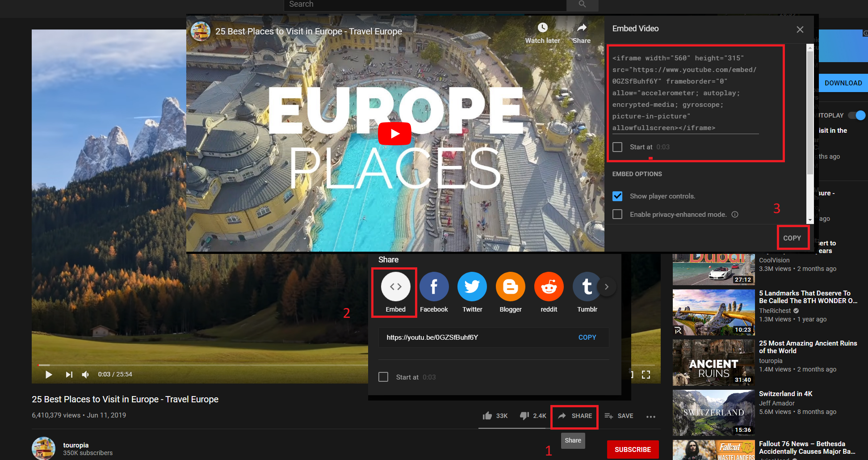
Task: Click the SUBSCRIBE button
Action: pyautogui.click(x=633, y=449)
